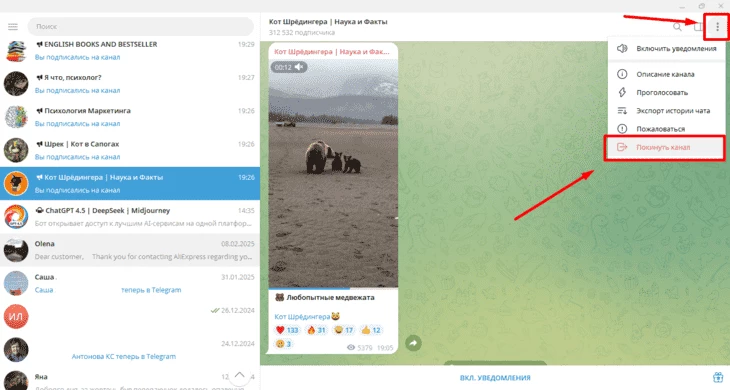Click the scroll-up chevron in chat list
This screenshot has height=390, width=730.
click(x=239, y=375)
